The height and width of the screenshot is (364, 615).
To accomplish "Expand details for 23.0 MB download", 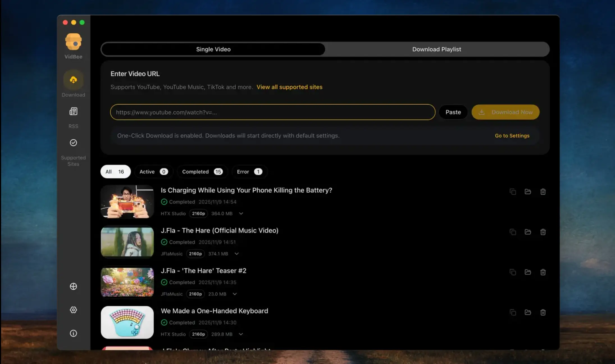I will tap(235, 294).
